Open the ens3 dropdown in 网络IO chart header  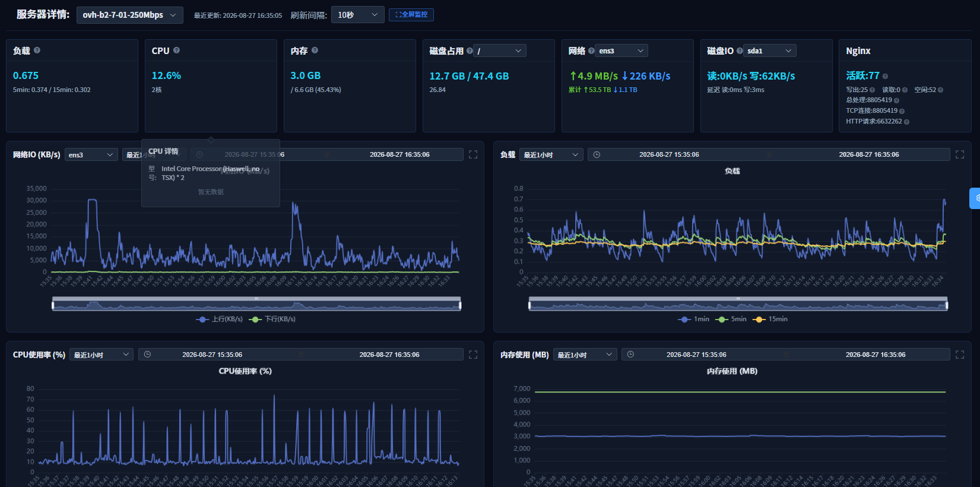(x=91, y=155)
